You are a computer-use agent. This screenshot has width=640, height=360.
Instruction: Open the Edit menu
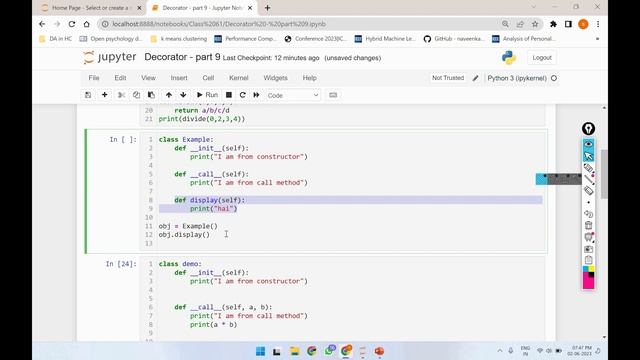coord(120,78)
